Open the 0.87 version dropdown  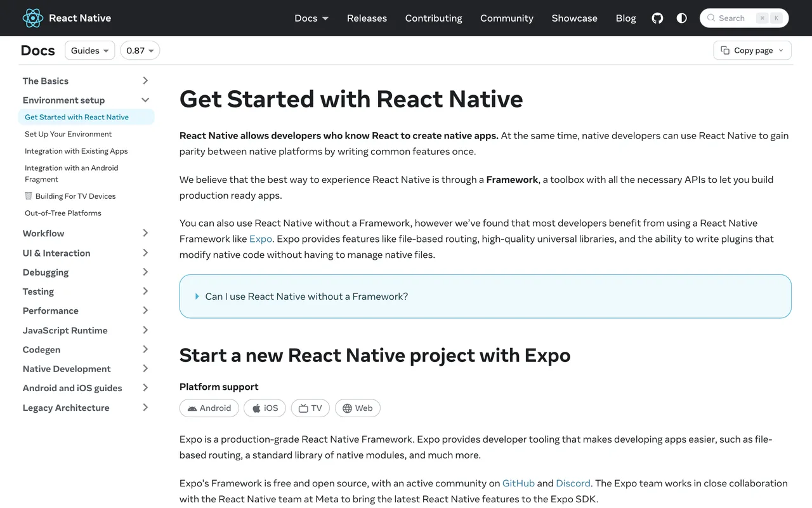point(140,50)
